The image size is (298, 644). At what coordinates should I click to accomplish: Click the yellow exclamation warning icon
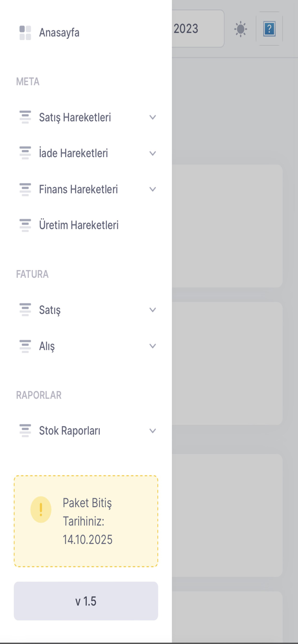pyautogui.click(x=41, y=509)
